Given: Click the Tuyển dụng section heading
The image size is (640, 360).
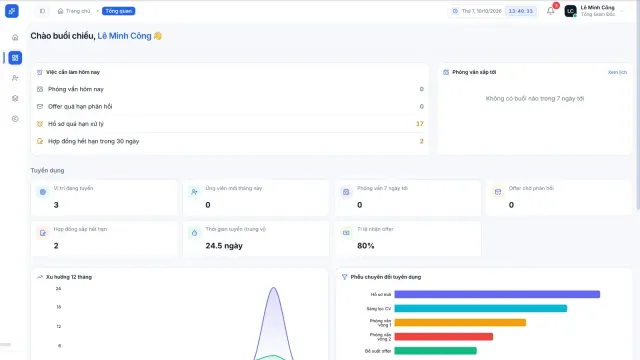Looking at the screenshot, I should (x=47, y=170).
